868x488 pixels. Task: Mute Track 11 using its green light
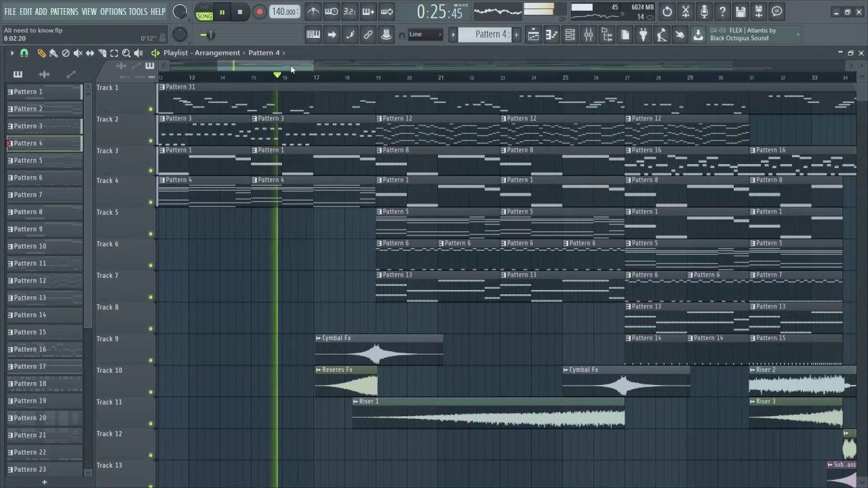pos(151,424)
